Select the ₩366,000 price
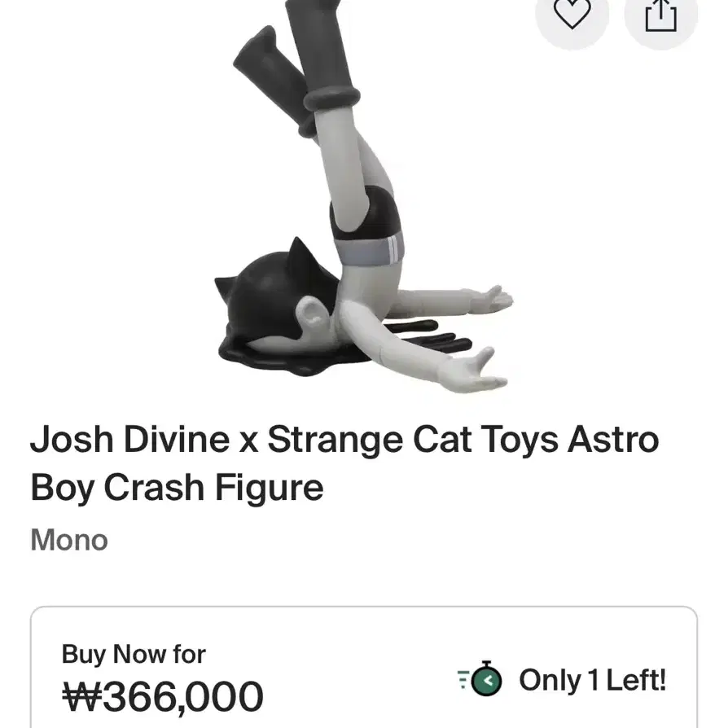 pyautogui.click(x=163, y=696)
